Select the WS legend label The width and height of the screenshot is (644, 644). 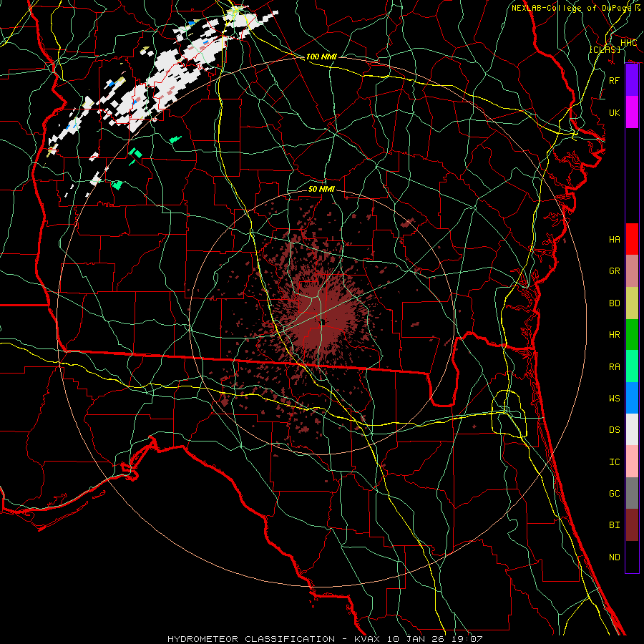614,399
